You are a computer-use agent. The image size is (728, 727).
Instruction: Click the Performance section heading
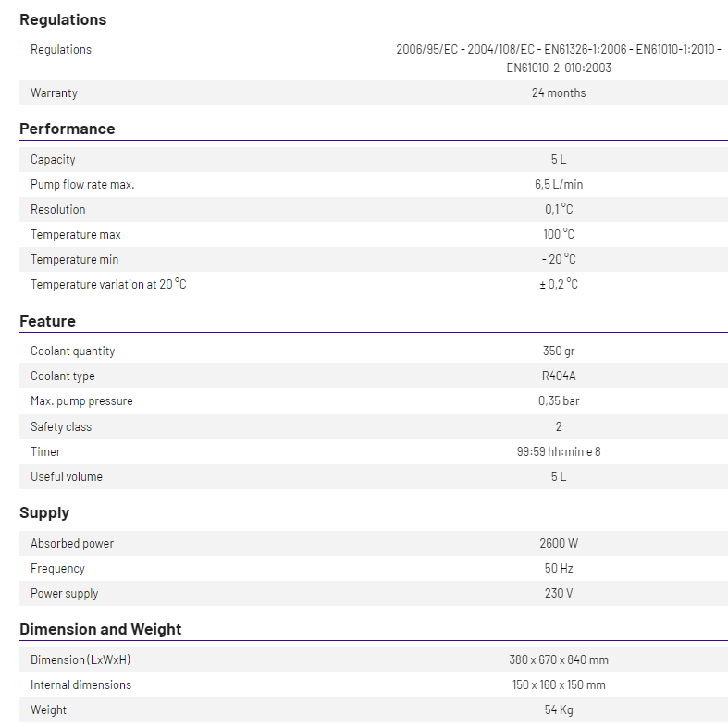(x=68, y=129)
